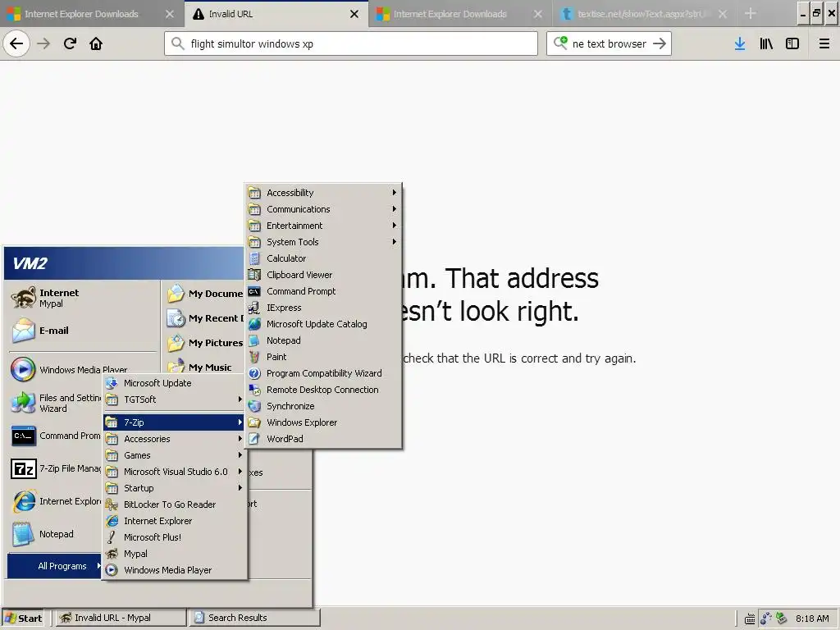Open Internet Mypal pinned Start item
This screenshot has height=630, width=840.
[x=83, y=298]
